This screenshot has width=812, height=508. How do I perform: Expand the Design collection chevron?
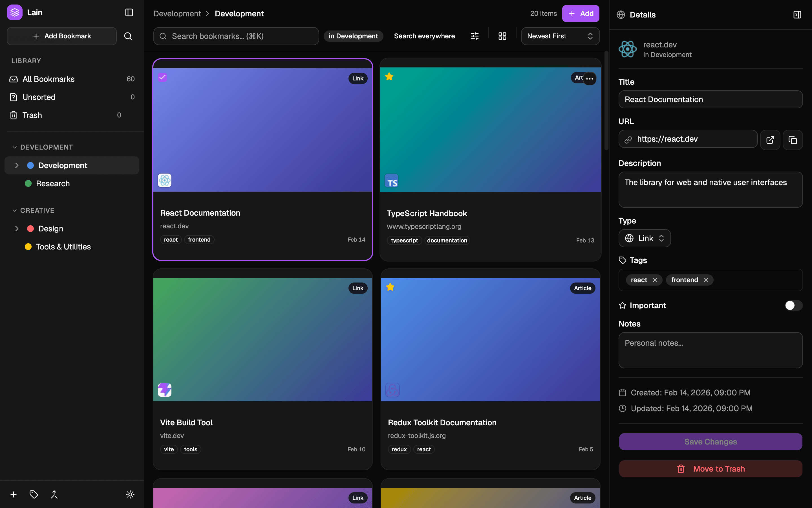pos(17,229)
